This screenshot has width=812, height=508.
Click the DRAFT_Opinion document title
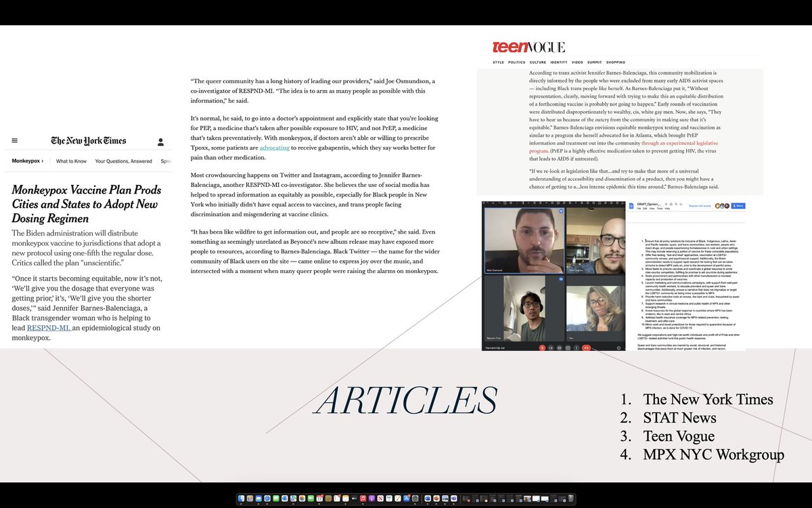coord(649,204)
